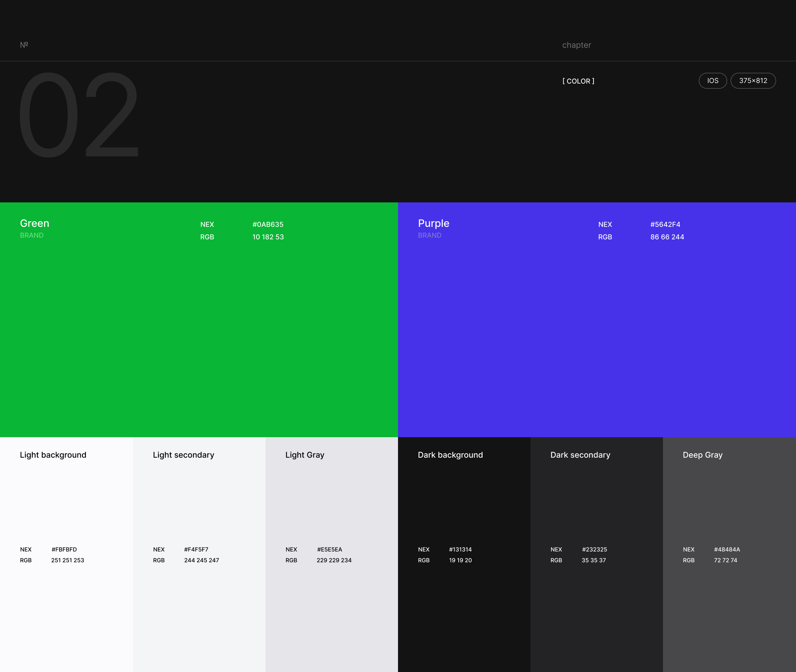Click the #FBFBFD hex value

click(x=64, y=549)
